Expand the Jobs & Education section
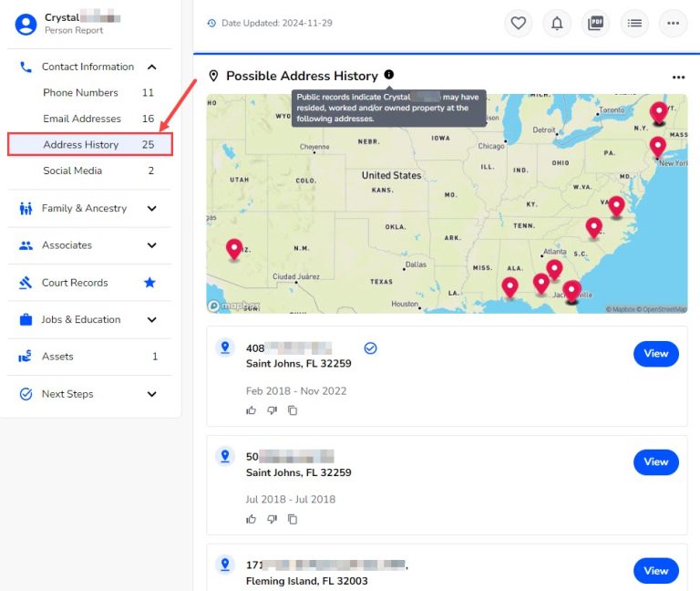The image size is (700, 591). (x=151, y=320)
